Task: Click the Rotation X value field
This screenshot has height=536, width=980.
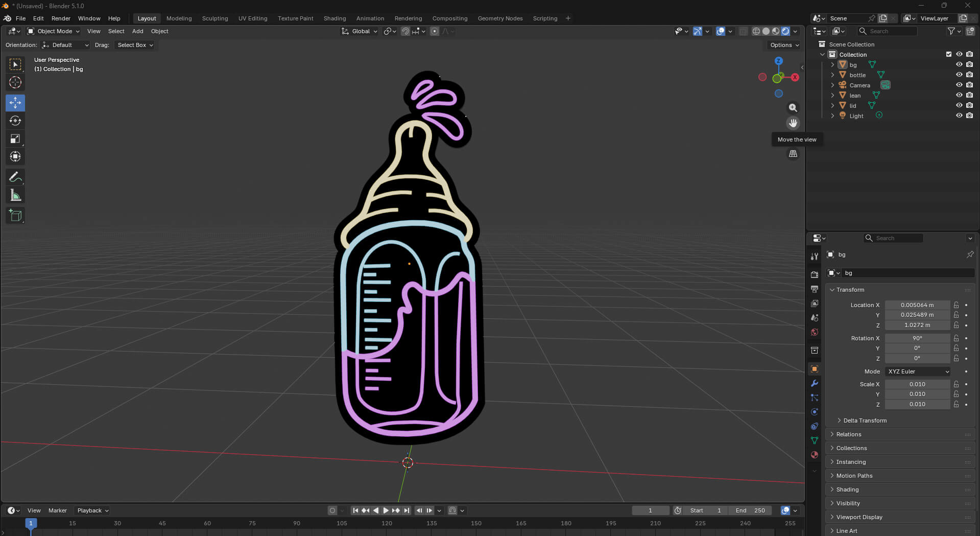Action: 917,338
